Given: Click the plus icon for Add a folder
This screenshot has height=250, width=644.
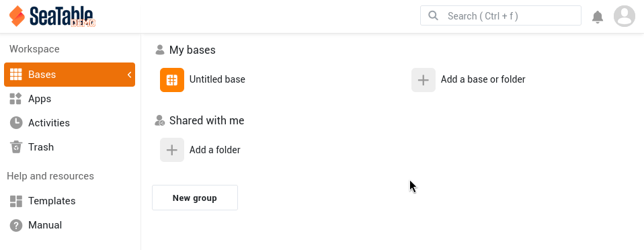Looking at the screenshot, I should (172, 150).
